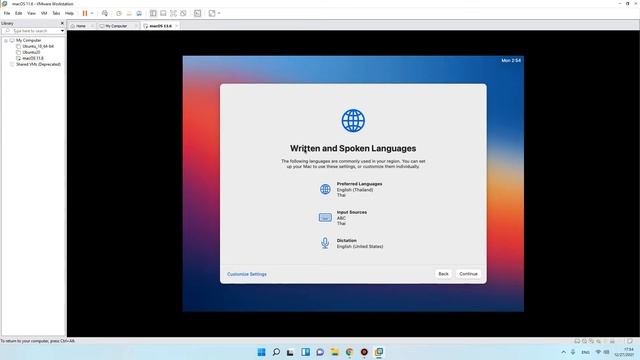Click the ENG language indicator
This screenshot has width=640, height=360.
(x=585, y=352)
